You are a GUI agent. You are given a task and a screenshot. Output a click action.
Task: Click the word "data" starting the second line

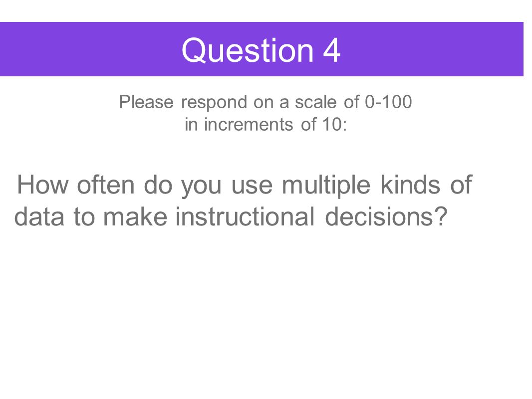tap(39, 216)
